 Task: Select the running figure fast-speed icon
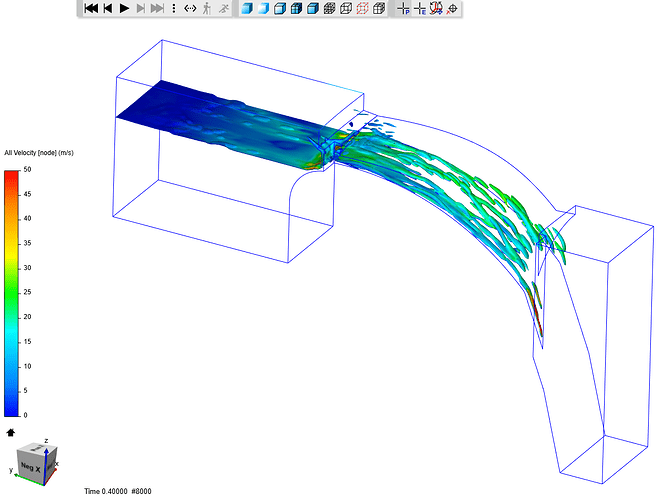click(224, 8)
